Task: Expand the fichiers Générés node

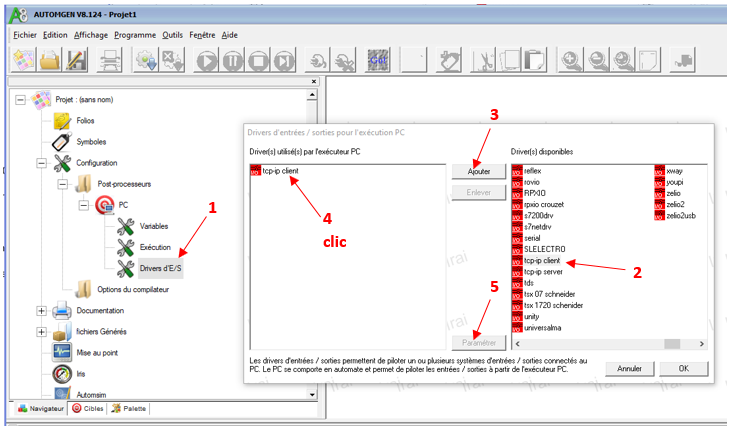Action: (x=41, y=331)
